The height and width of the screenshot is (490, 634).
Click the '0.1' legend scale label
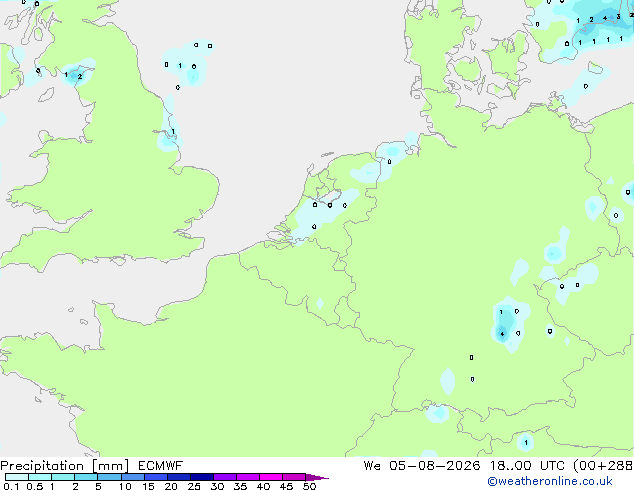(11, 486)
